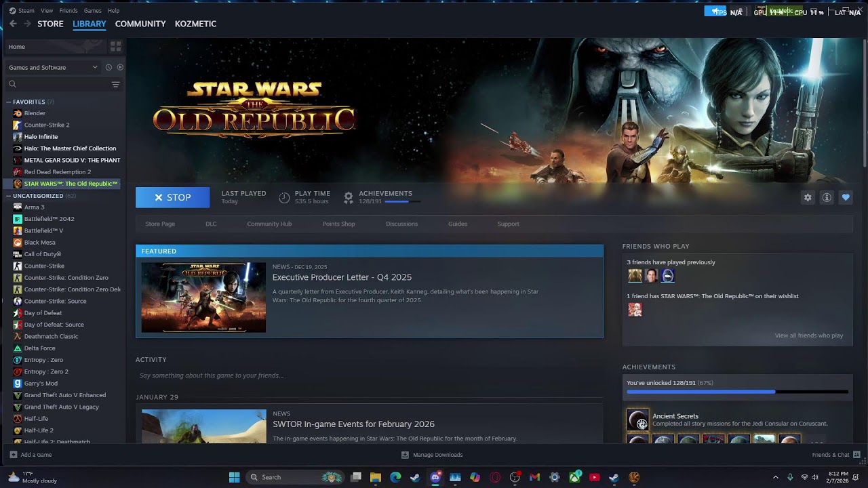Select Black Mesa in library list
The height and width of the screenshot is (488, 868).
pyautogui.click(x=39, y=242)
